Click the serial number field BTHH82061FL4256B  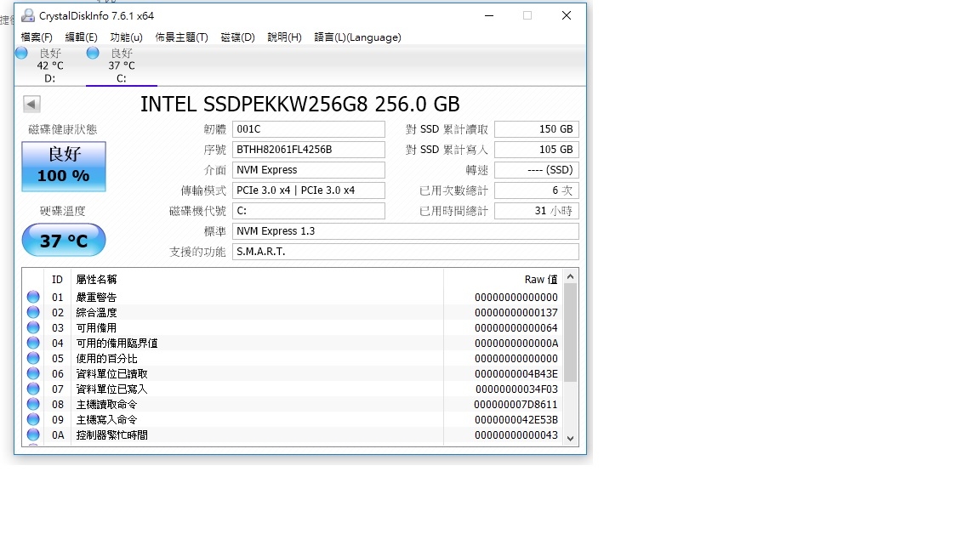click(309, 150)
